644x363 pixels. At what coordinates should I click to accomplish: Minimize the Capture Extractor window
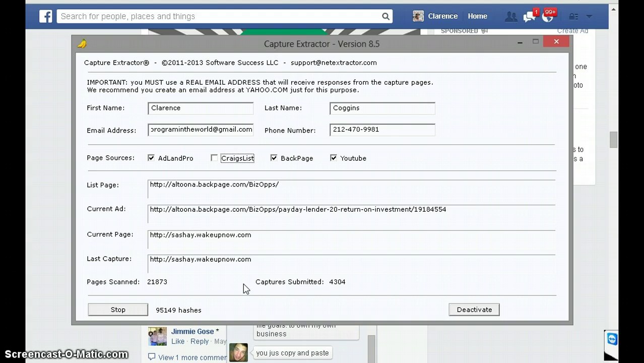520,42
